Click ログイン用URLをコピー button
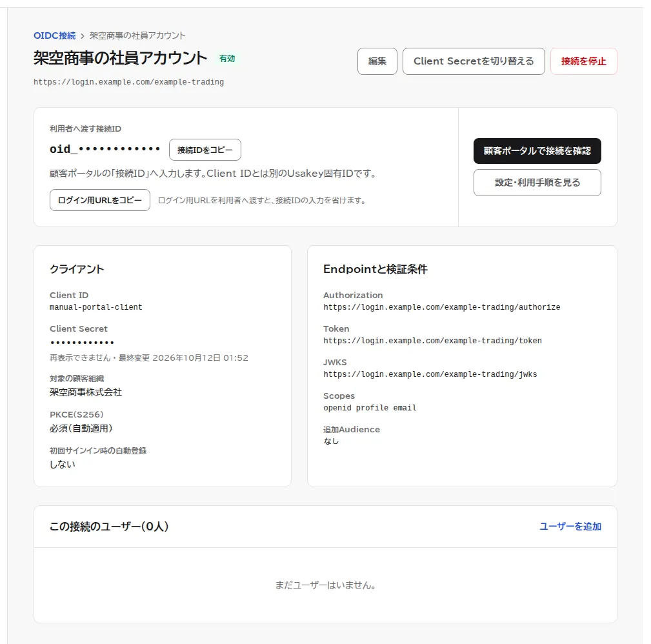The image size is (651, 644). tap(99, 200)
